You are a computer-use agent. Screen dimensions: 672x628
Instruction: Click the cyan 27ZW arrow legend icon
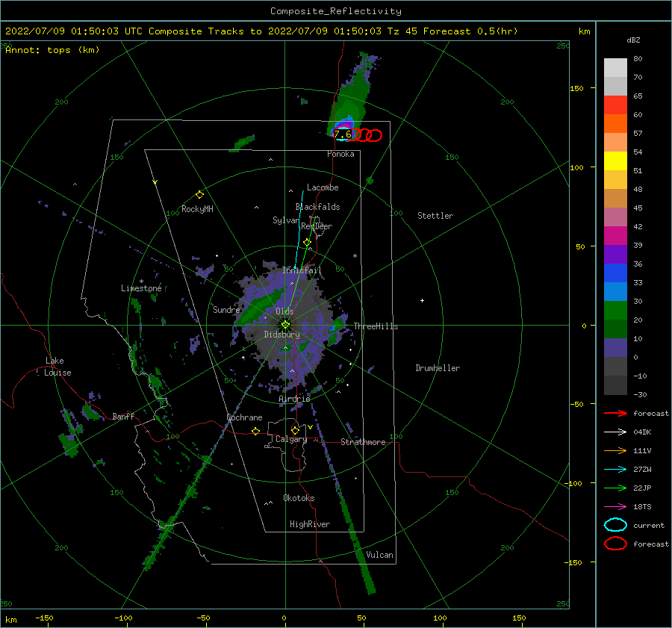point(615,470)
